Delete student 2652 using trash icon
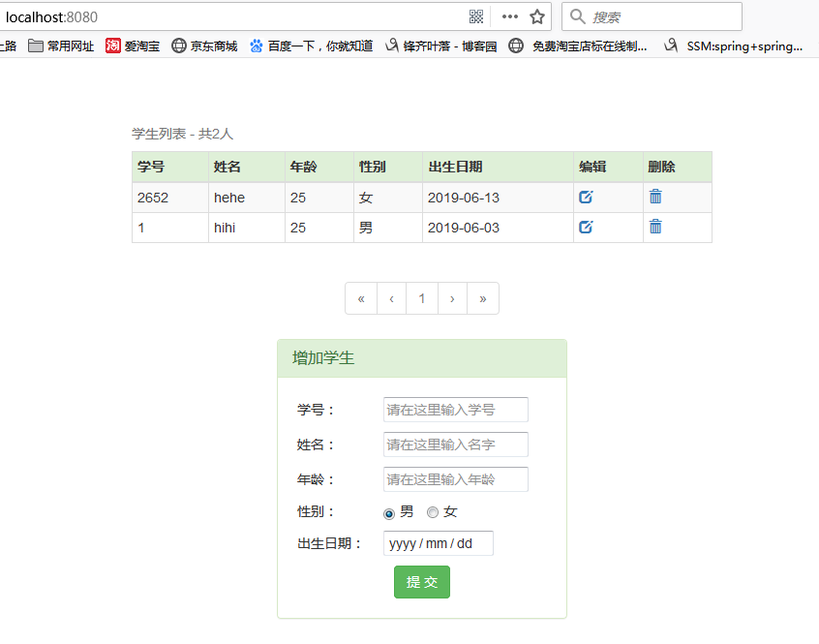Screen dimensions: 819x644 [x=655, y=198]
